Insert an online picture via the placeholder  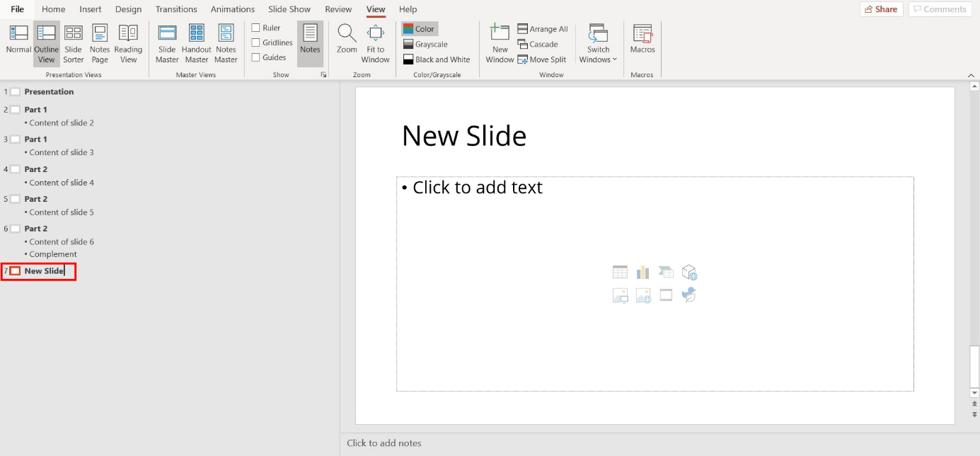click(x=642, y=295)
